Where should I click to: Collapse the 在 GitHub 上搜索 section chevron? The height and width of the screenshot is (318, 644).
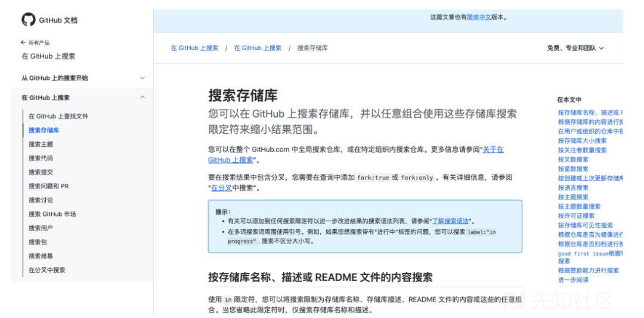click(143, 97)
